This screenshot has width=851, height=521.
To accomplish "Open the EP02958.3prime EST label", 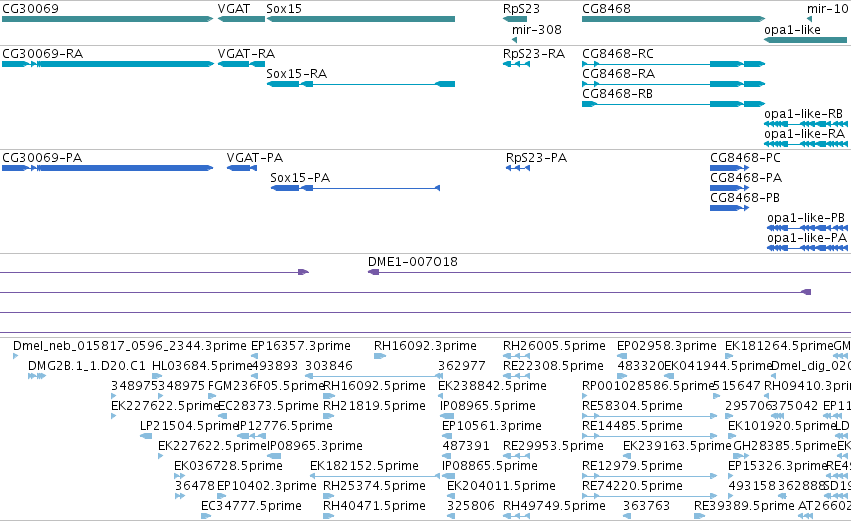I will [x=667, y=346].
